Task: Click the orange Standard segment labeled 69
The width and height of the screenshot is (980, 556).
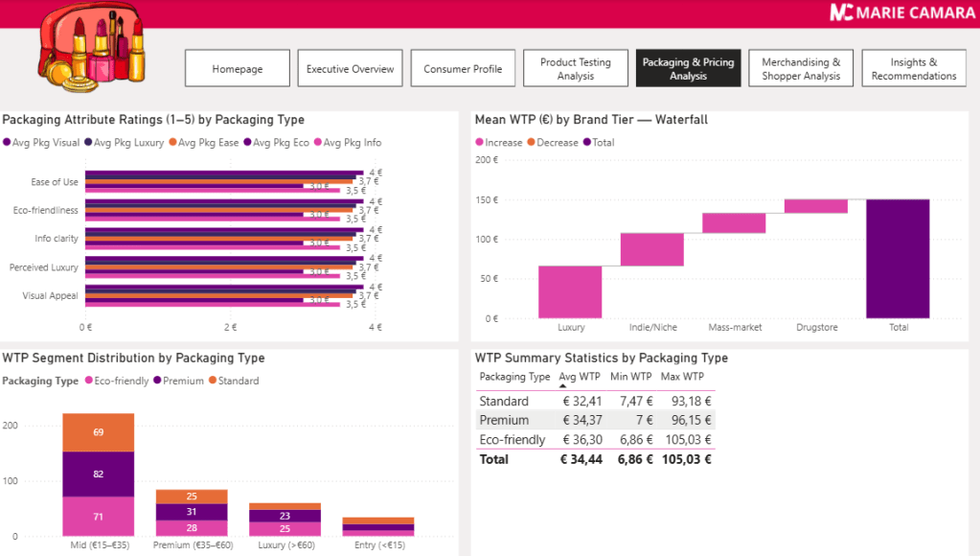Action: [x=98, y=432]
